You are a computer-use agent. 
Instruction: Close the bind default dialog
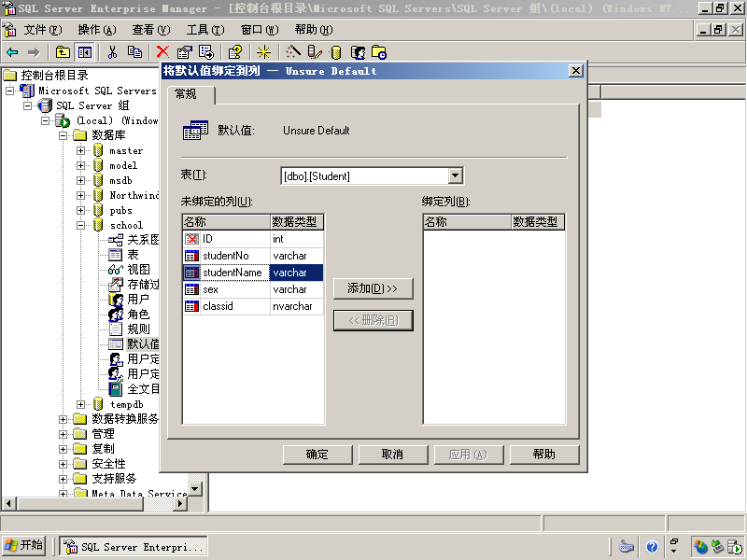click(x=575, y=71)
